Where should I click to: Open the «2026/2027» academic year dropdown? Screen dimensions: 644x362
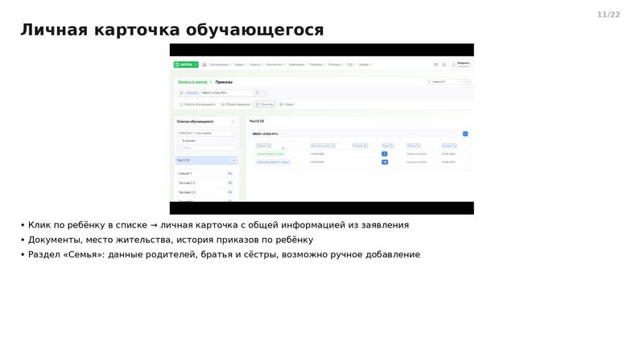[x=206, y=133]
